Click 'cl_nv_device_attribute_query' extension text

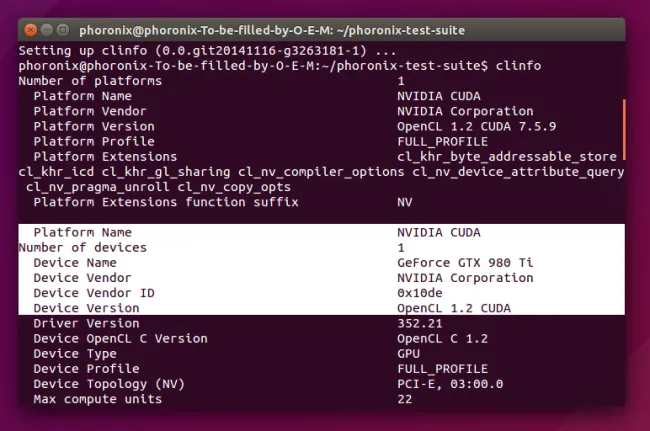pyautogui.click(x=518, y=172)
